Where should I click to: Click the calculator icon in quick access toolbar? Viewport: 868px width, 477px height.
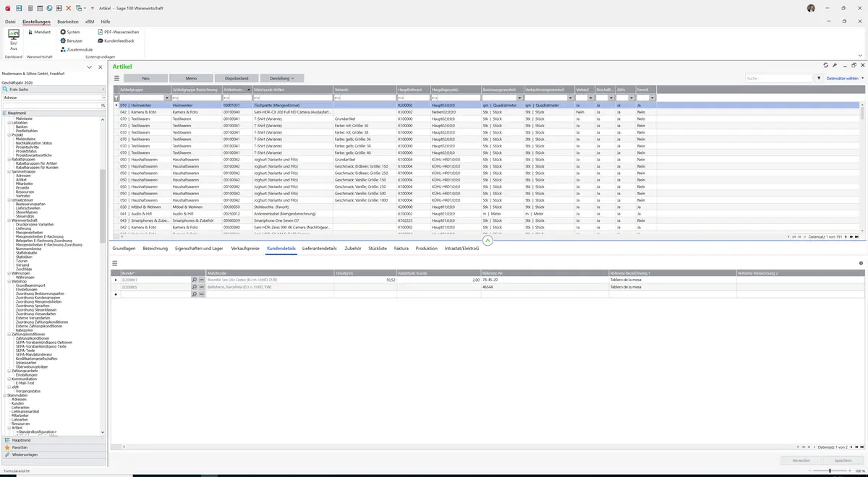30,8
